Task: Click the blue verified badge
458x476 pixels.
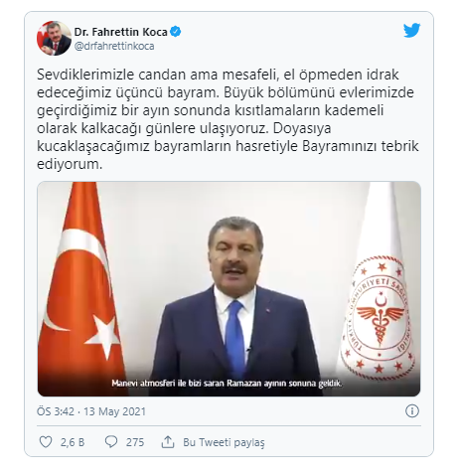Action: pyautogui.click(x=176, y=32)
